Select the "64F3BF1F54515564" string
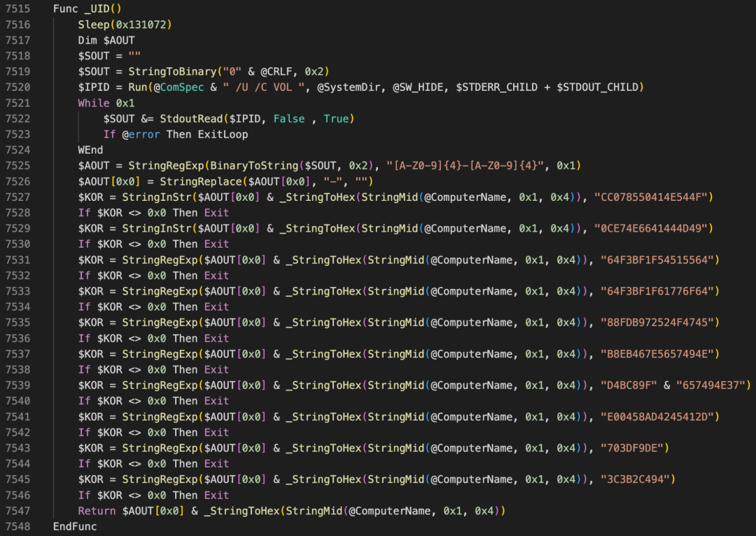 (657, 260)
